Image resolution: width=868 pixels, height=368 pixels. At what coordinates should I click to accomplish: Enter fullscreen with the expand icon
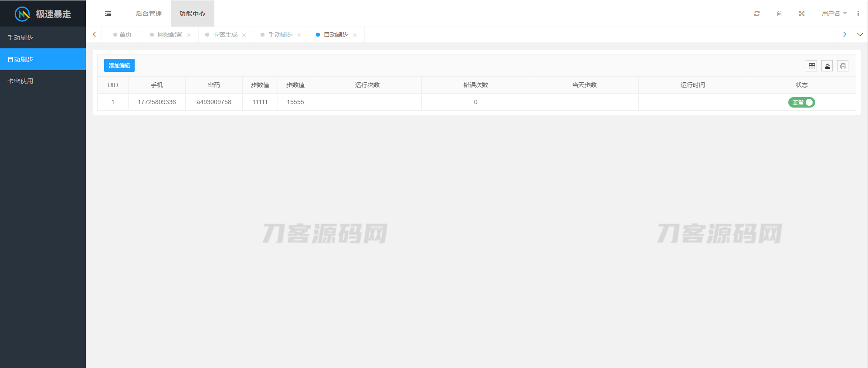[801, 14]
